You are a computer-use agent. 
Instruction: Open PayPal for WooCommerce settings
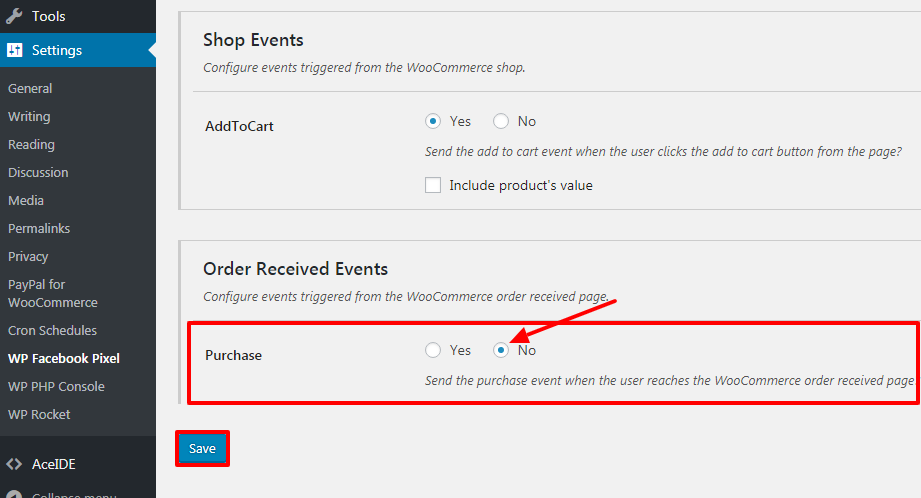pyautogui.click(x=53, y=294)
